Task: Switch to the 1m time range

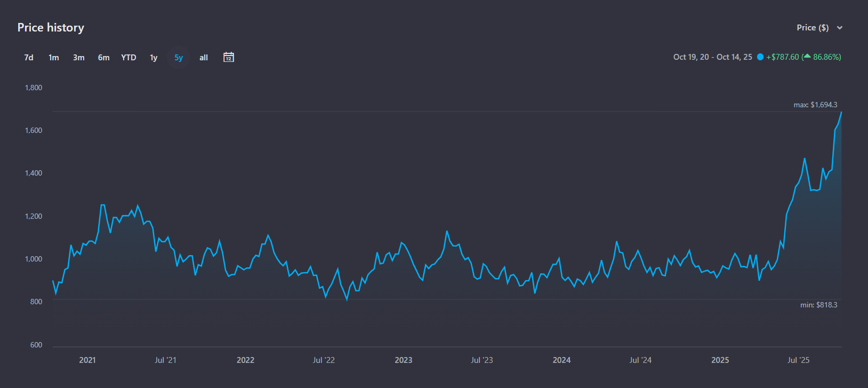Action: click(54, 58)
